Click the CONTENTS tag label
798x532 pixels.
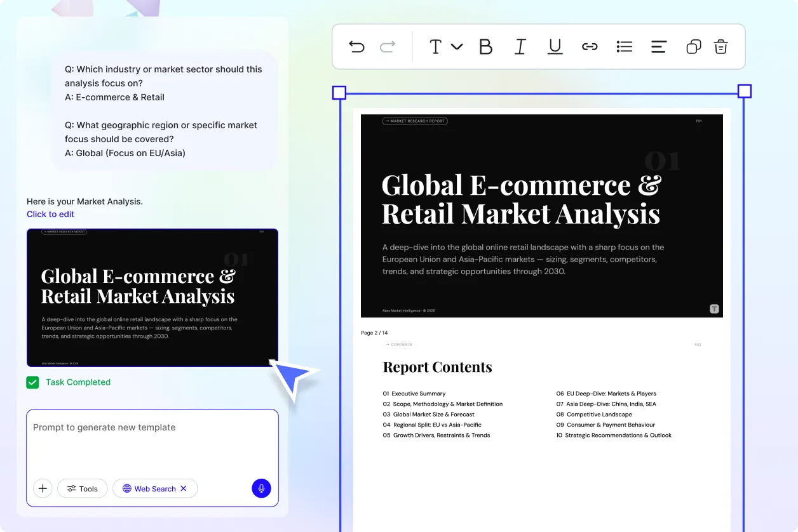[399, 345]
